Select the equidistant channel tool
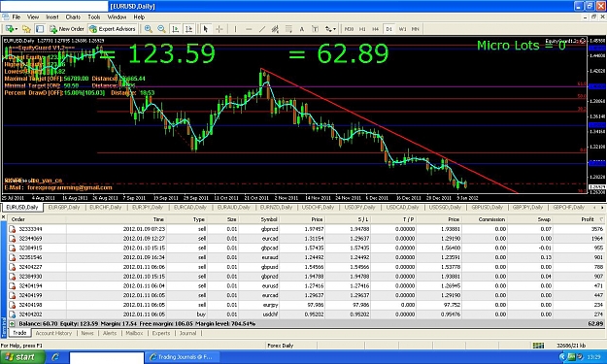The image size is (607, 364). pyautogui.click(x=275, y=29)
